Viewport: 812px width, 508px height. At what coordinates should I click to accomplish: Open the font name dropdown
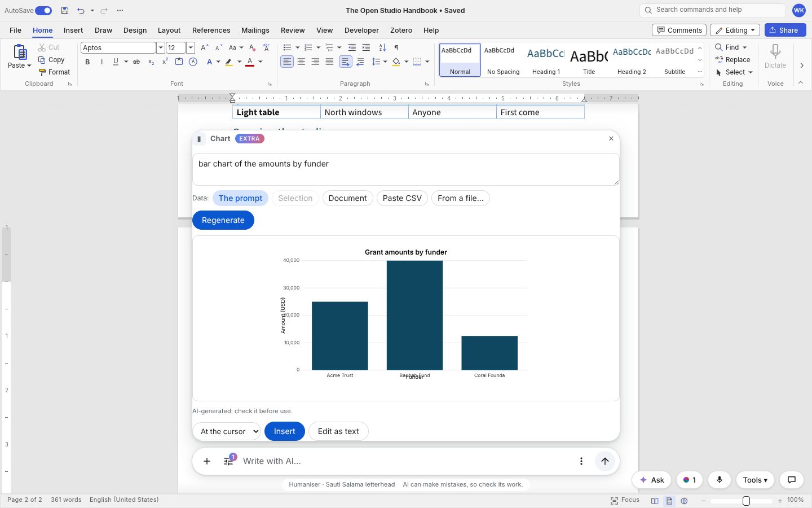click(160, 48)
